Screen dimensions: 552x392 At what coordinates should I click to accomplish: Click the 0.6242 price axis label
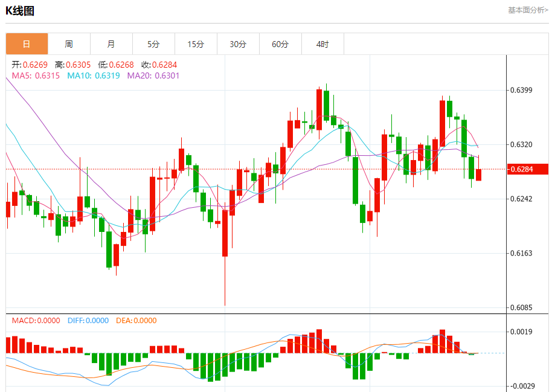[521, 199]
